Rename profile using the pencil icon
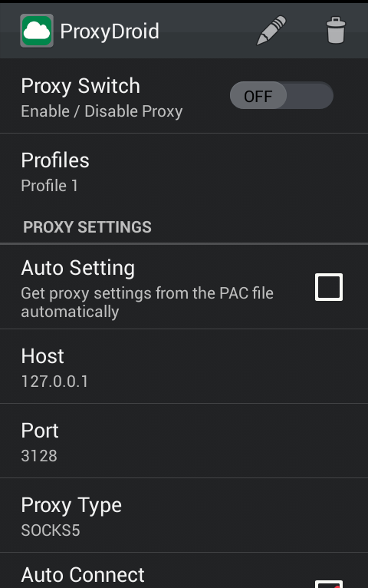 click(271, 31)
